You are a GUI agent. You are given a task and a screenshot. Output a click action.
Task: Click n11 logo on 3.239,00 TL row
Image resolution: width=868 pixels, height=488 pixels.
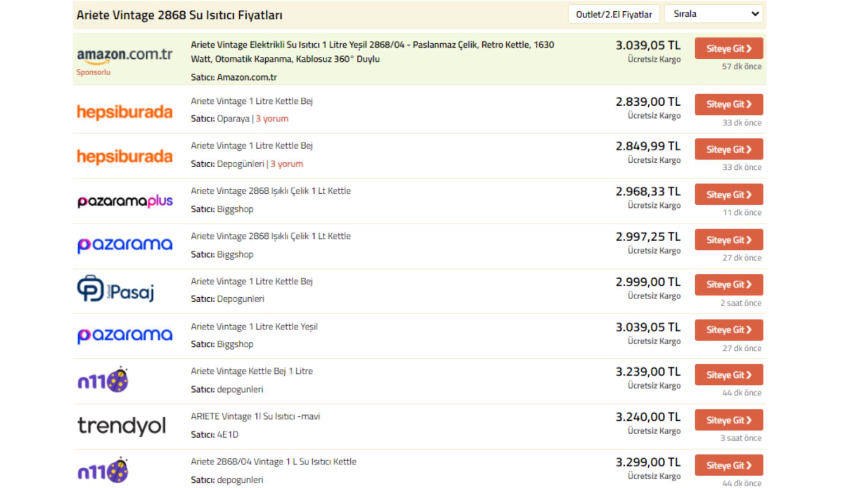point(103,380)
